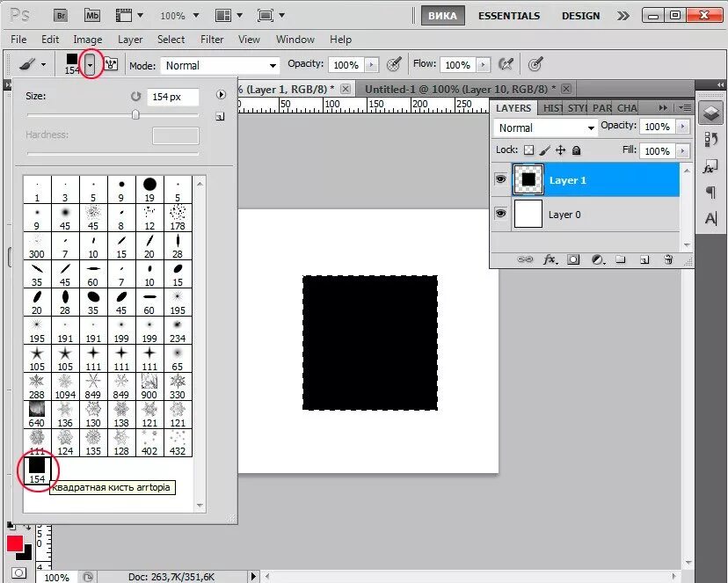Viewport: 728px width, 583px height.
Task: Open View Extras dropdown icon
Action: 129,15
